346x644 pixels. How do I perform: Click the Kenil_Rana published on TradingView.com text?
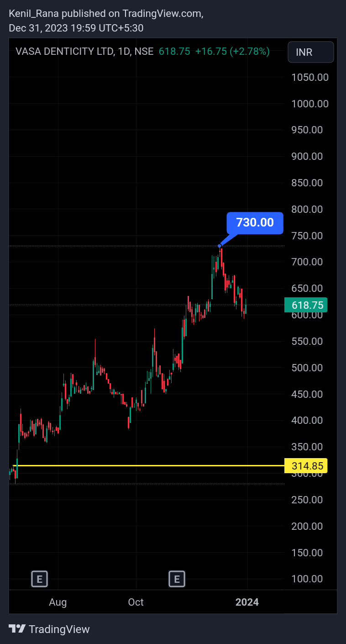(x=106, y=14)
